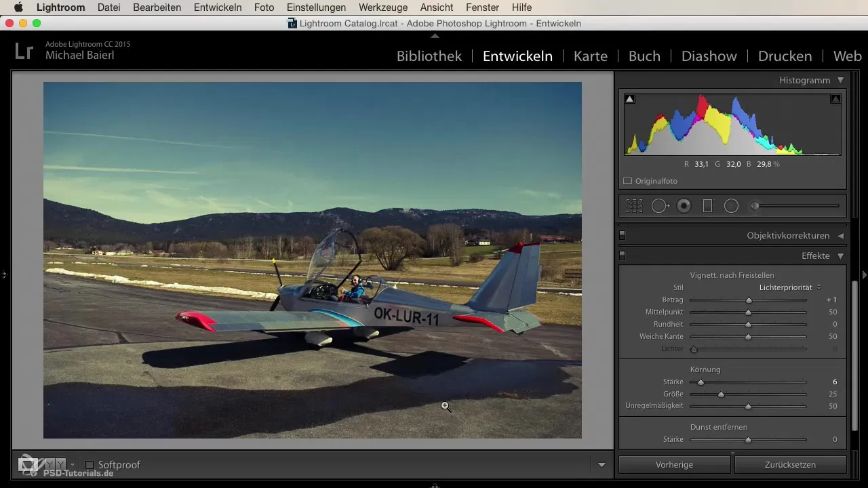The image size is (868, 488).
Task: Open the Werkzeuge menu
Action: [x=383, y=7]
